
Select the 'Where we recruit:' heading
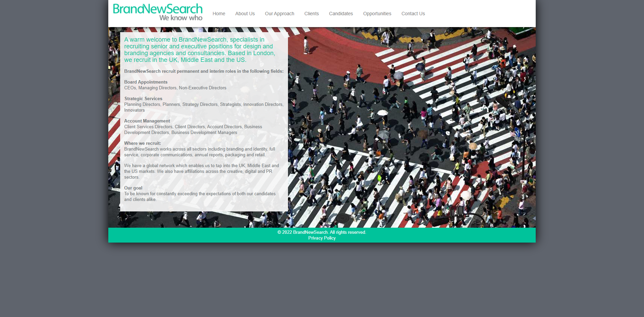point(142,143)
